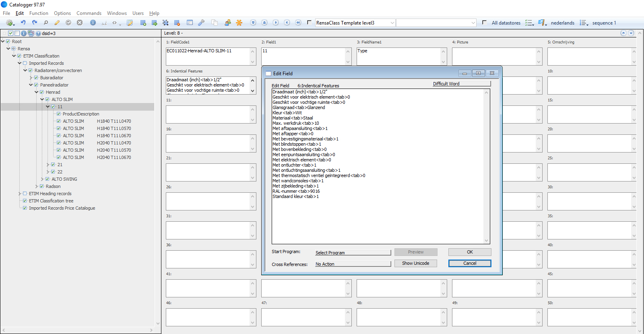Click the orange asterisk icon
The width and height of the screenshot is (644, 334).
[x=239, y=23]
